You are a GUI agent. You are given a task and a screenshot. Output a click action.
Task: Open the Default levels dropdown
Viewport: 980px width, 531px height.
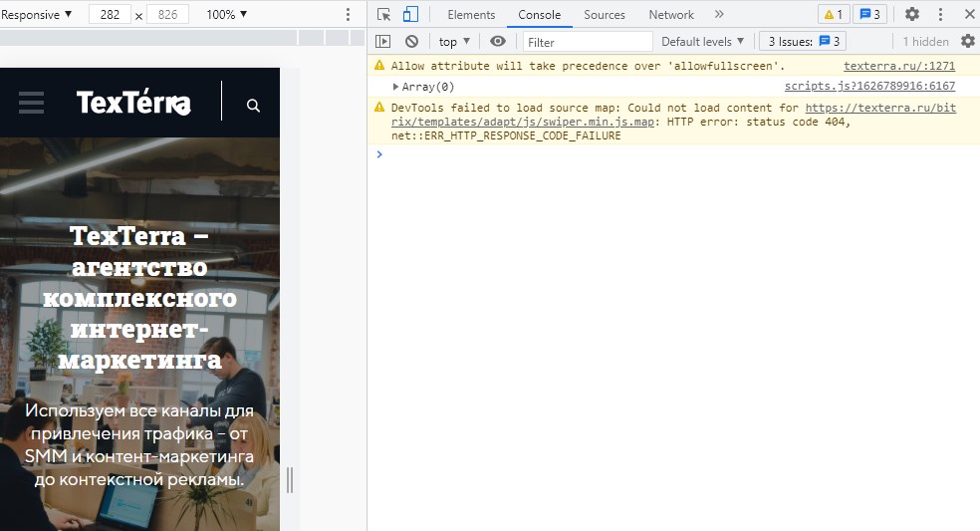(x=703, y=41)
